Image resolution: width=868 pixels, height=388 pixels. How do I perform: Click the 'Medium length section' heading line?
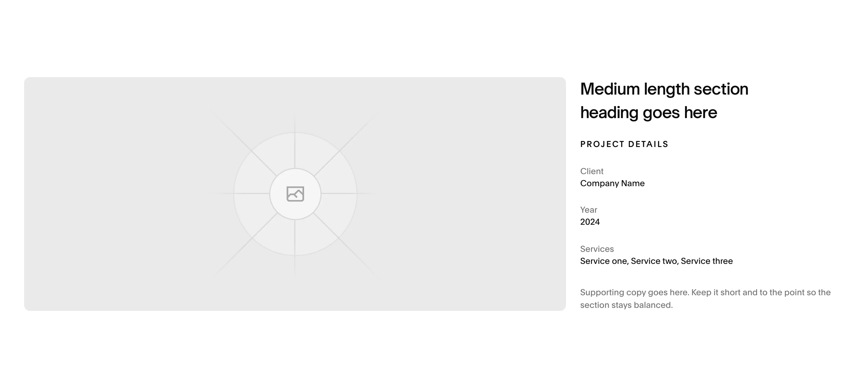click(664, 89)
